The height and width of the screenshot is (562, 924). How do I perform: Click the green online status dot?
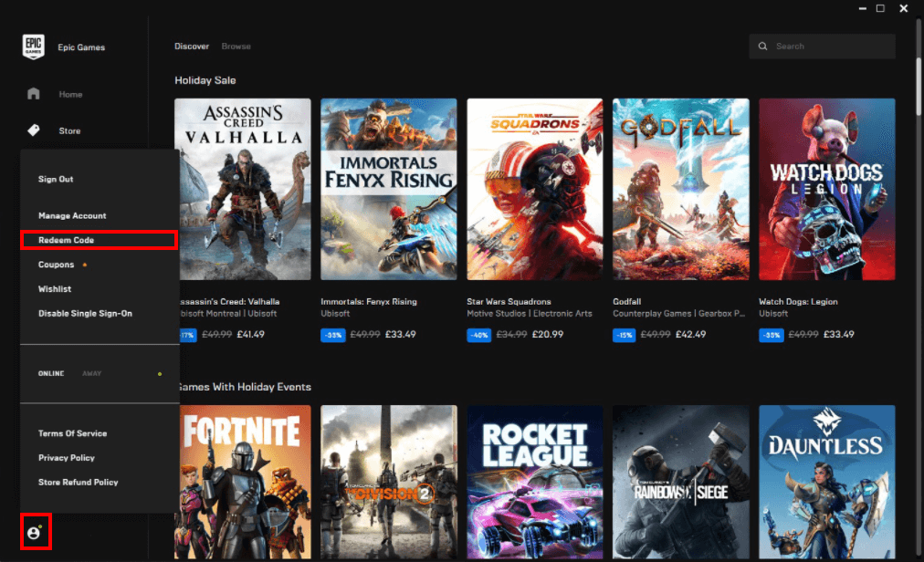point(160,374)
